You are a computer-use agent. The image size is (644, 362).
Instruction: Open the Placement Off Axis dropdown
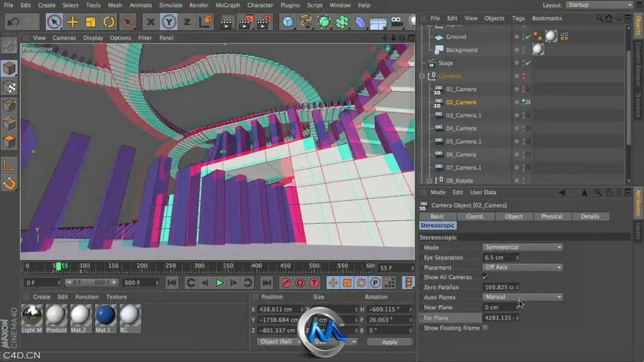(x=523, y=267)
